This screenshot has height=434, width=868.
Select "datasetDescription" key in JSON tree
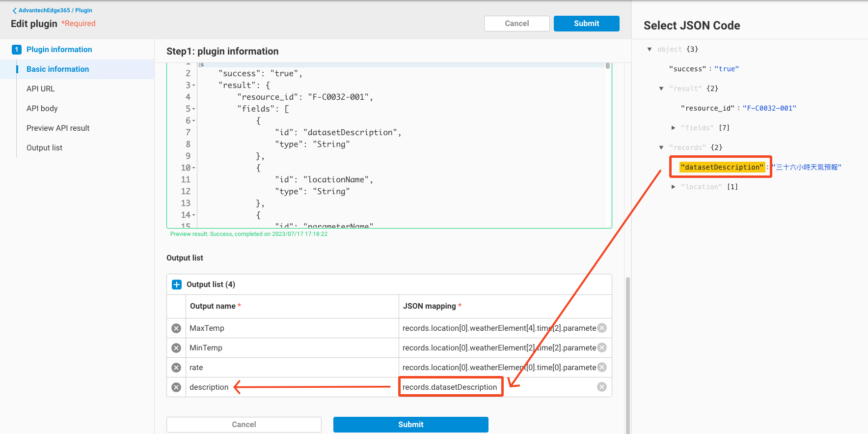click(x=722, y=167)
